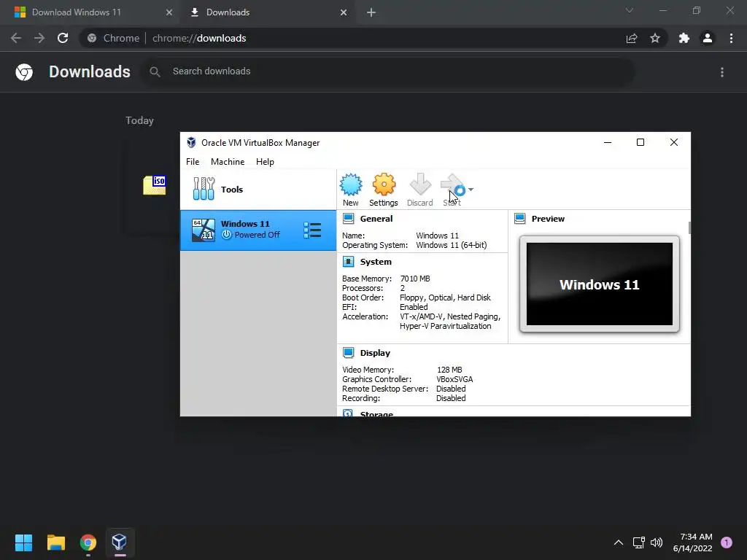Click the Search downloads field
This screenshot has height=560, width=747.
[x=387, y=71]
